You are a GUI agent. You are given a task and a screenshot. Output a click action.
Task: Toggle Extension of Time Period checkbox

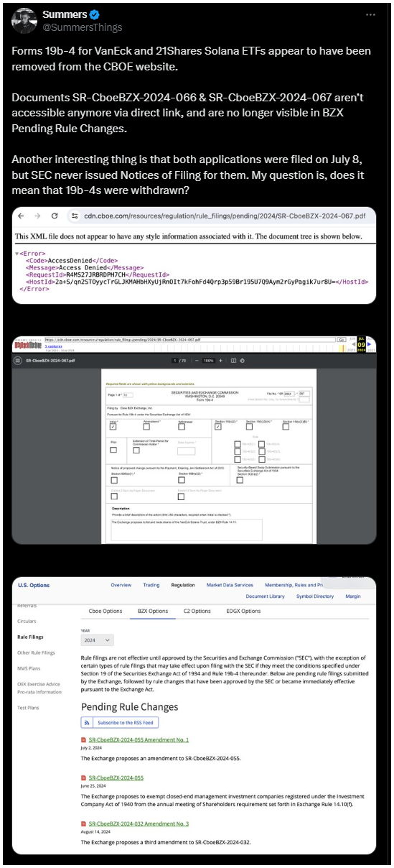point(136,450)
